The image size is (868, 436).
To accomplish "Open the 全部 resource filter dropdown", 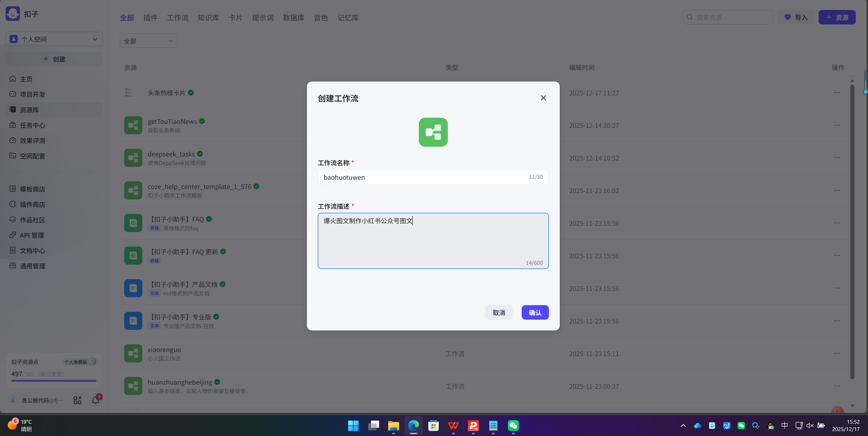I will [x=148, y=40].
